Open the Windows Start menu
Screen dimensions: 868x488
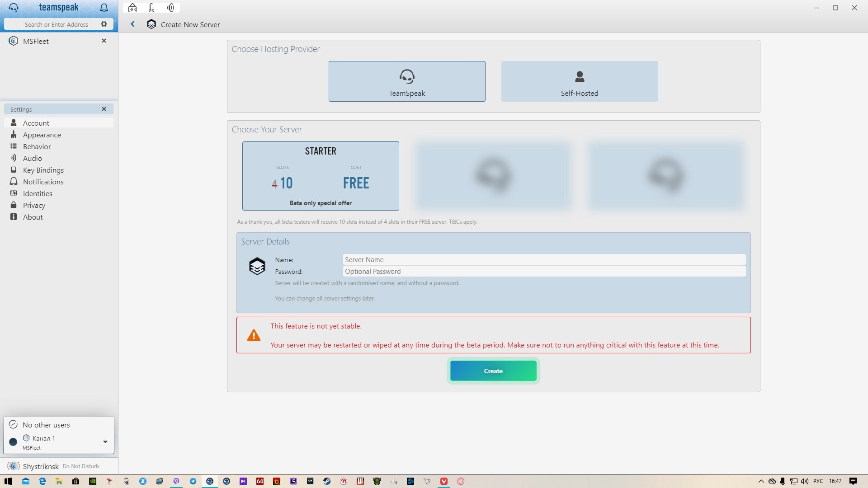click(8, 481)
